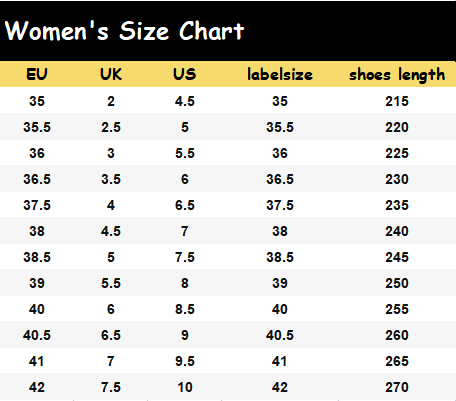Click US size 6.5 cell
456x401 pixels.
coord(185,205)
